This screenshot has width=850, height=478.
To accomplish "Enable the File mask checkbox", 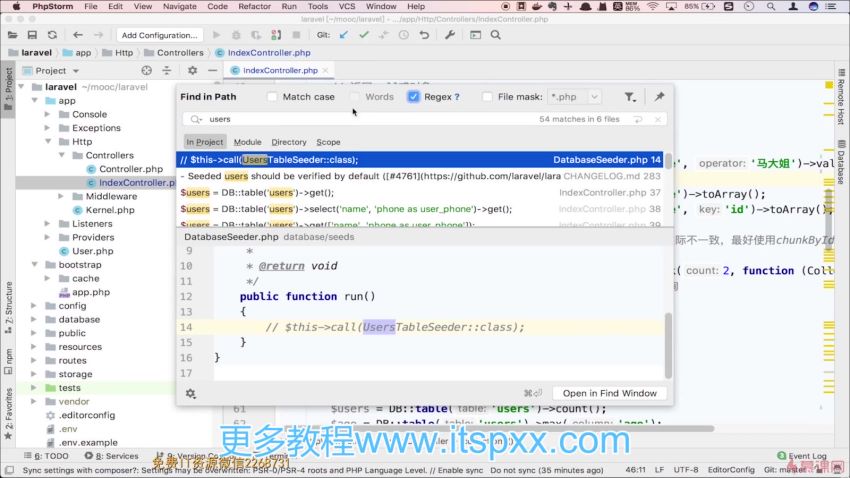I will (487, 97).
